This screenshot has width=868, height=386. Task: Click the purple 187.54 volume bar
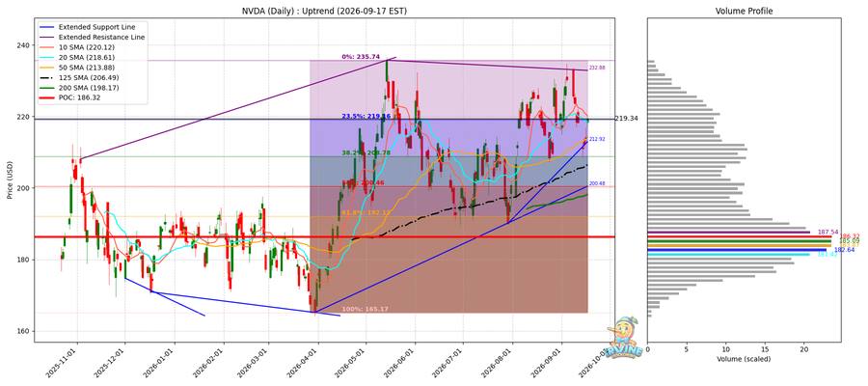[x=728, y=232]
